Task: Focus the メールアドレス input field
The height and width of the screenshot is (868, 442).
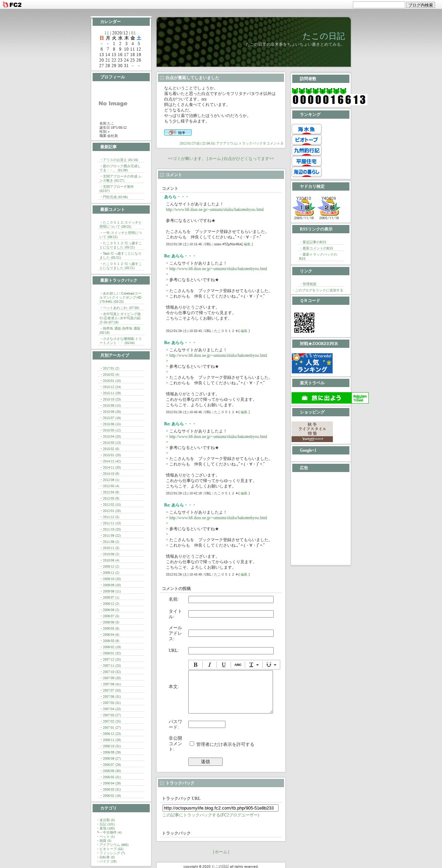Action: [231, 633]
